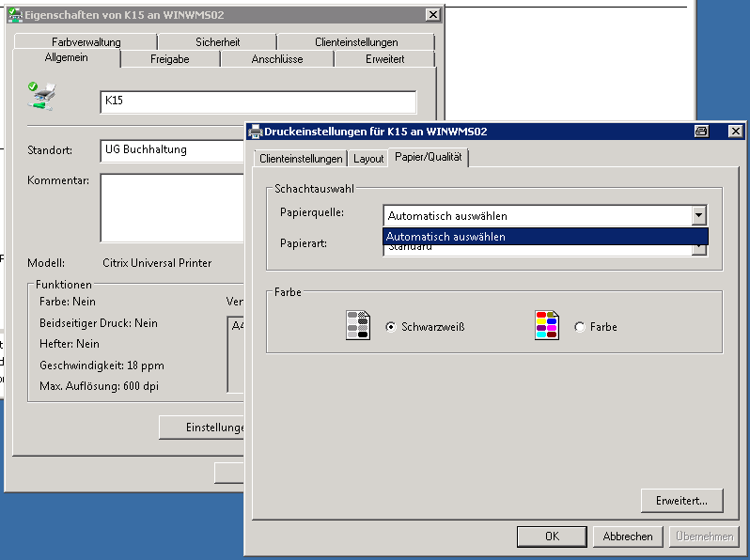Open the Papierquelle dropdown arrow
This screenshot has height=560, width=750.
699,216
